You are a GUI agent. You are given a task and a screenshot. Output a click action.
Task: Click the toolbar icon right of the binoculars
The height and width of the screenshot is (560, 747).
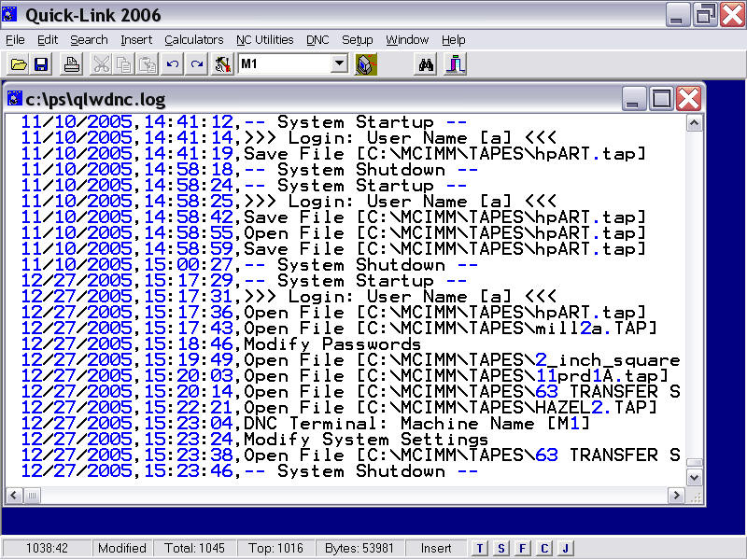point(455,64)
